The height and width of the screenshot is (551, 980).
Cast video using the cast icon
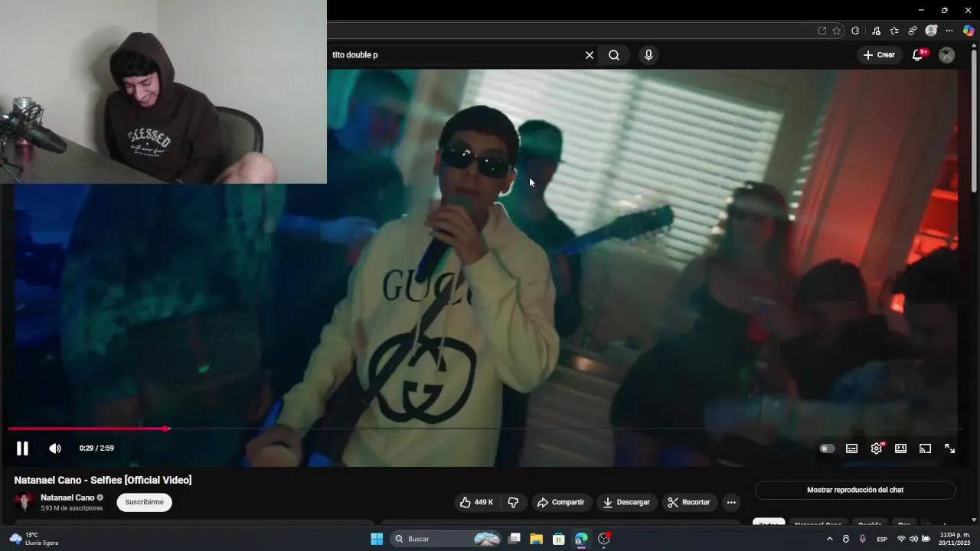pyautogui.click(x=925, y=448)
